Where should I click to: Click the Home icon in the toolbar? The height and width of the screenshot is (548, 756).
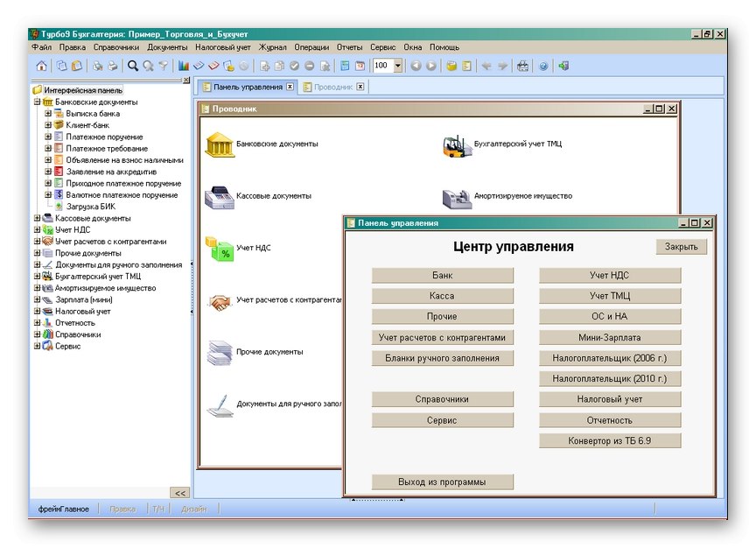pyautogui.click(x=41, y=66)
